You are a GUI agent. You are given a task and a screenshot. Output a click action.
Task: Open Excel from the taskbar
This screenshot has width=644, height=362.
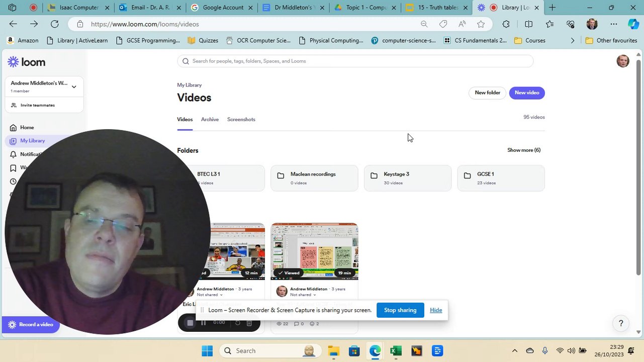(396, 351)
